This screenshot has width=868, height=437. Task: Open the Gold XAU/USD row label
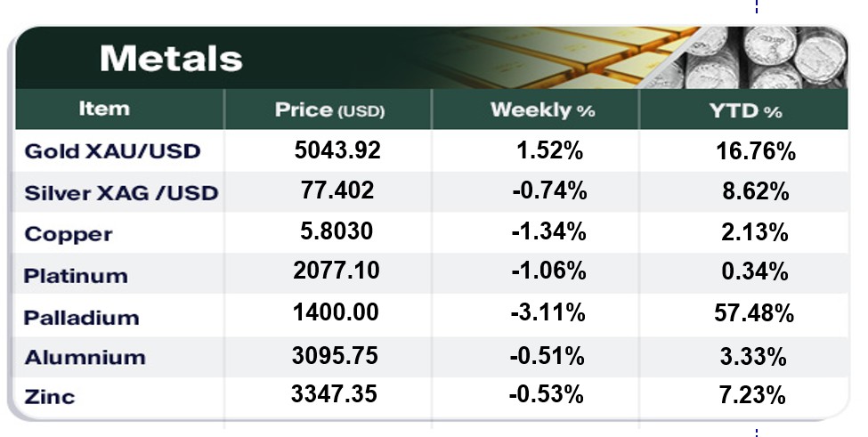112,151
